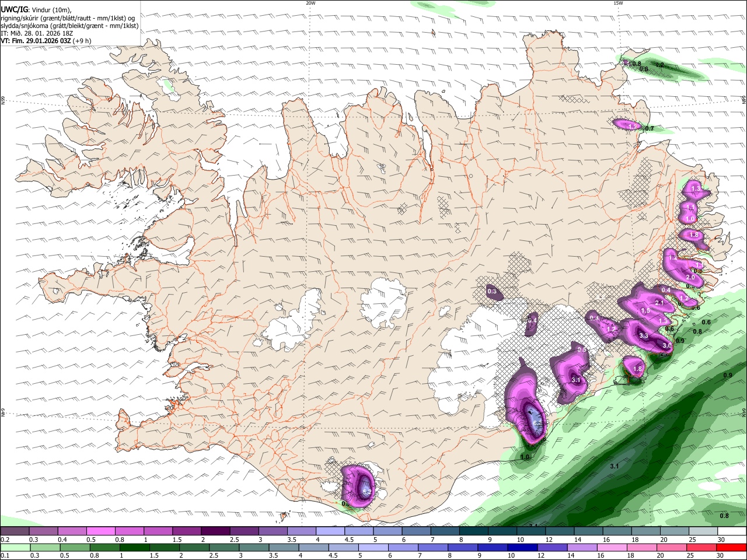Click the '(+9 h)' forecast offset text
Screen dimensions: 747x560
(x=82, y=41)
